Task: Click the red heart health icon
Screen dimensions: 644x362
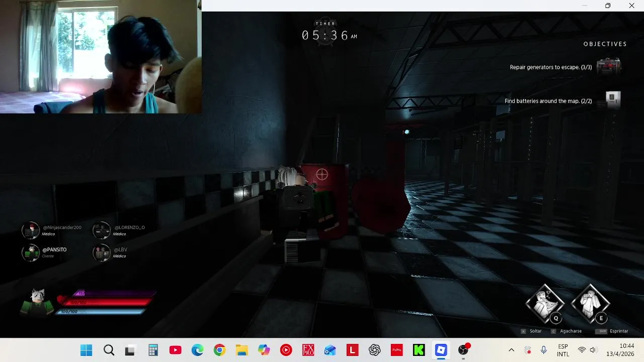Action: click(61, 300)
